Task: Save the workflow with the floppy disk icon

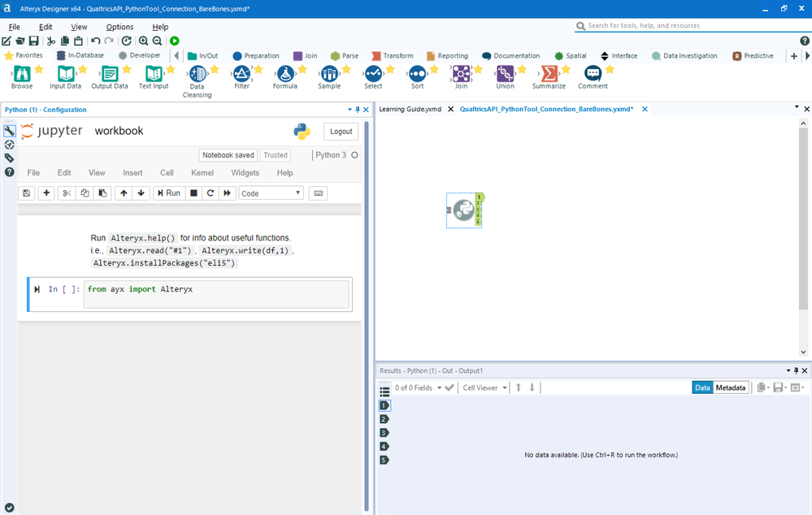Action: [x=33, y=41]
